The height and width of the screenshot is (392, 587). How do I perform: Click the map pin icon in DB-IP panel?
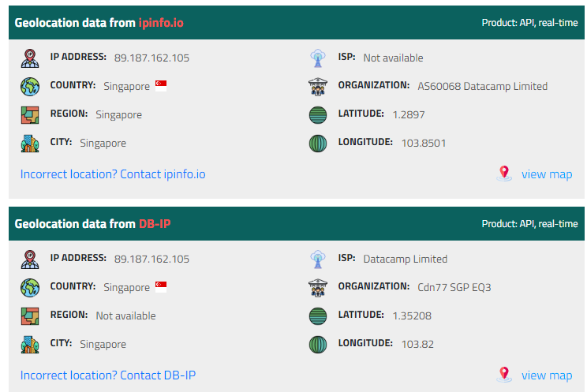(x=503, y=375)
